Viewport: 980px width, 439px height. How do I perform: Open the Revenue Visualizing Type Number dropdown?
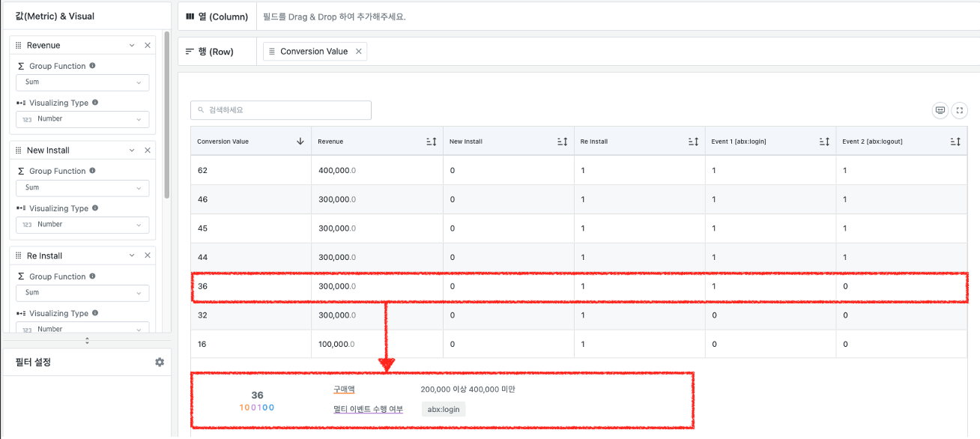(82, 119)
